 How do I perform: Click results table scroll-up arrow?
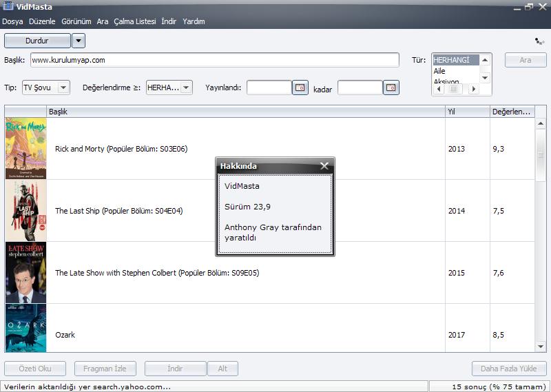coord(541,123)
